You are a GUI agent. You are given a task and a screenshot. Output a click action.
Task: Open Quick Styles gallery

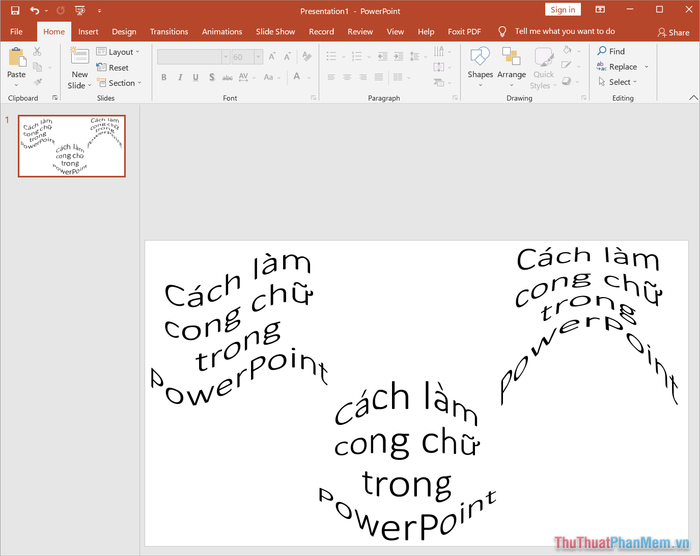pos(543,67)
